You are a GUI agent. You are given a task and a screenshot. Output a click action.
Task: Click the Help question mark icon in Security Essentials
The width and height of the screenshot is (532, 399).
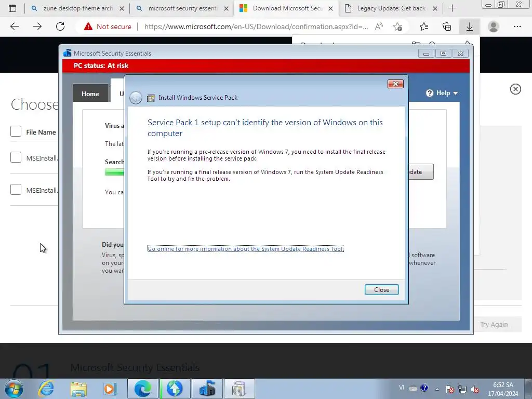click(x=430, y=93)
